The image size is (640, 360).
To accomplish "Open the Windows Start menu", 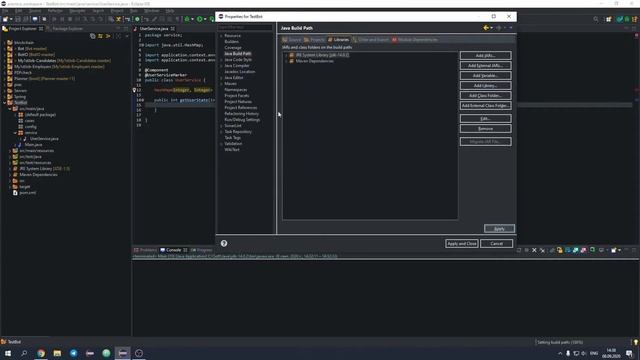I will [8, 353].
